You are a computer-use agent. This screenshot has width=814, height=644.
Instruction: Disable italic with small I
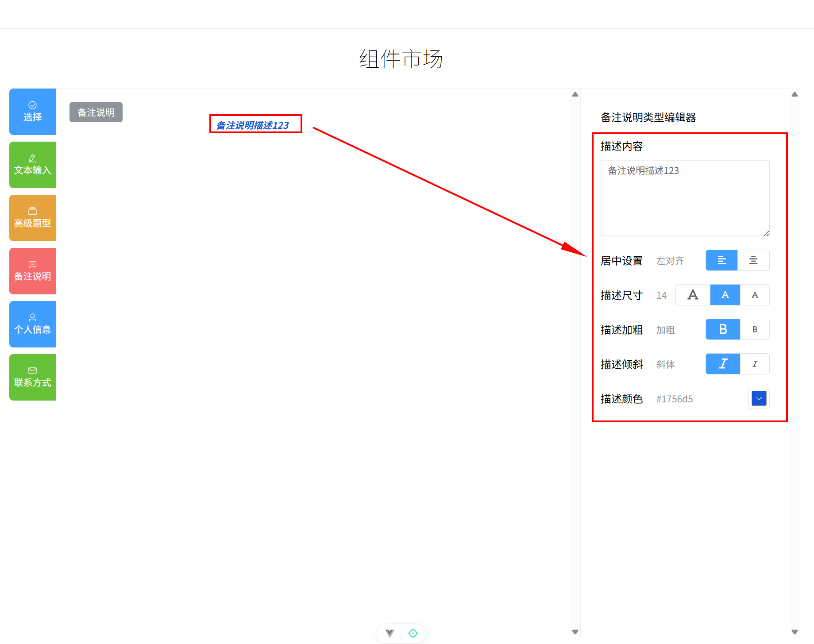pyautogui.click(x=755, y=364)
